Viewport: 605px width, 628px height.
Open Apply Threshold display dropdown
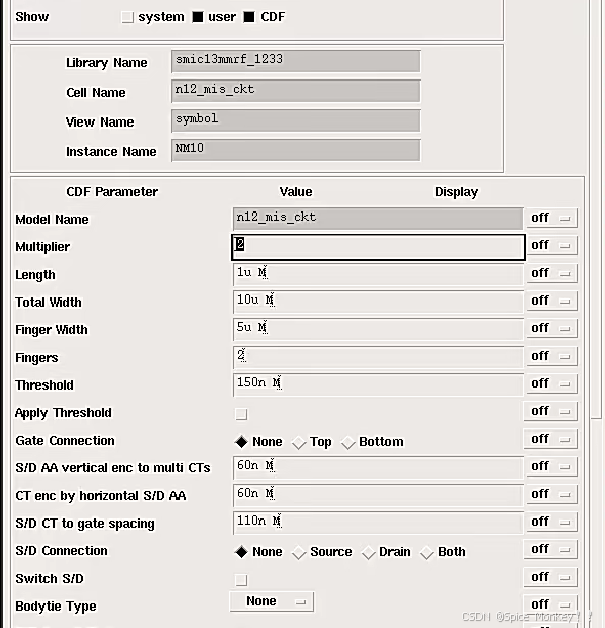click(551, 411)
